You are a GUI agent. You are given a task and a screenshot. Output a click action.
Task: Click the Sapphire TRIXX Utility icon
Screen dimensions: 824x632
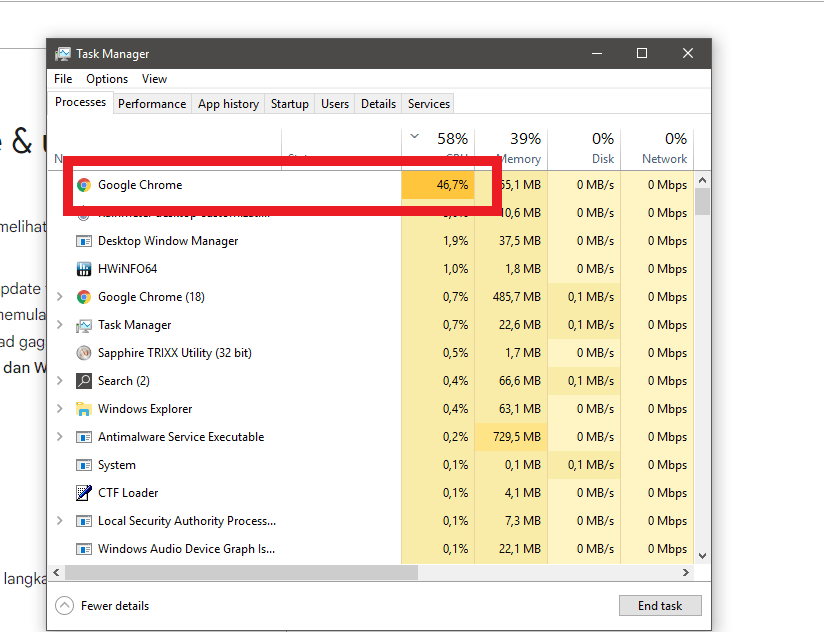pyautogui.click(x=83, y=352)
